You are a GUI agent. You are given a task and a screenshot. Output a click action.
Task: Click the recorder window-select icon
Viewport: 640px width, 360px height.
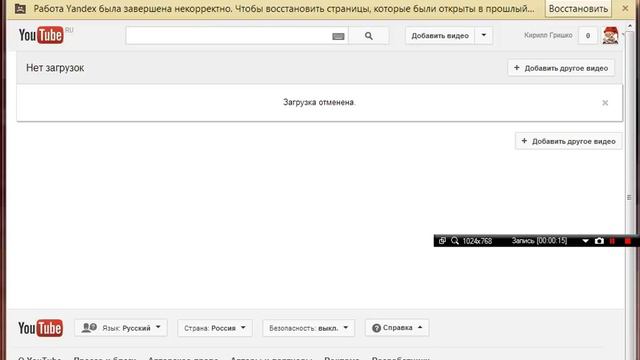tap(442, 241)
